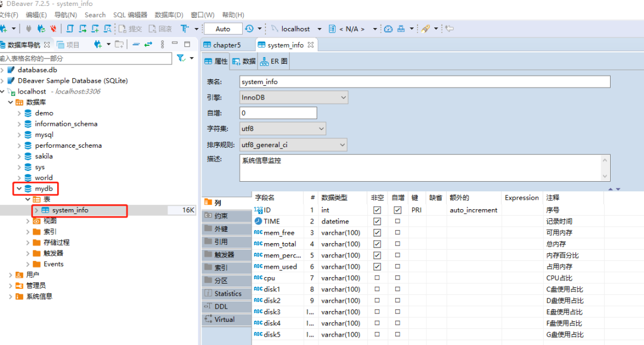644x345 pixels.
Task: Open the Statistics section
Action: tap(227, 294)
